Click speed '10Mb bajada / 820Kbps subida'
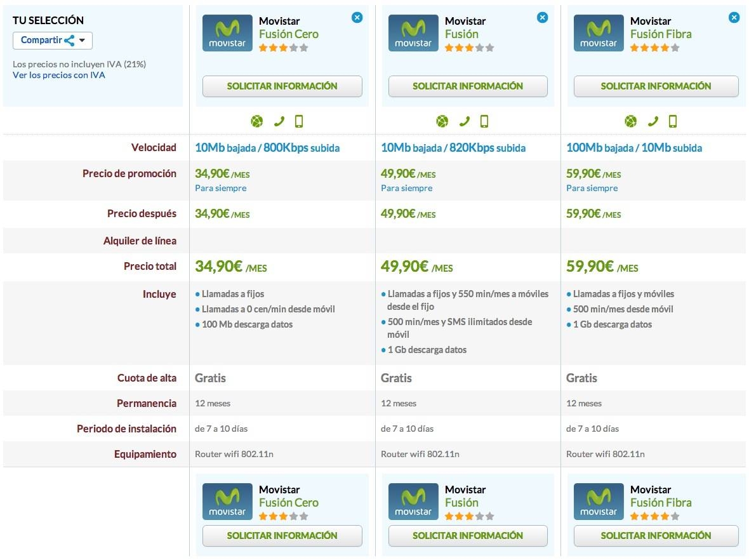This screenshot has height=560, width=749. pyautogui.click(x=453, y=148)
